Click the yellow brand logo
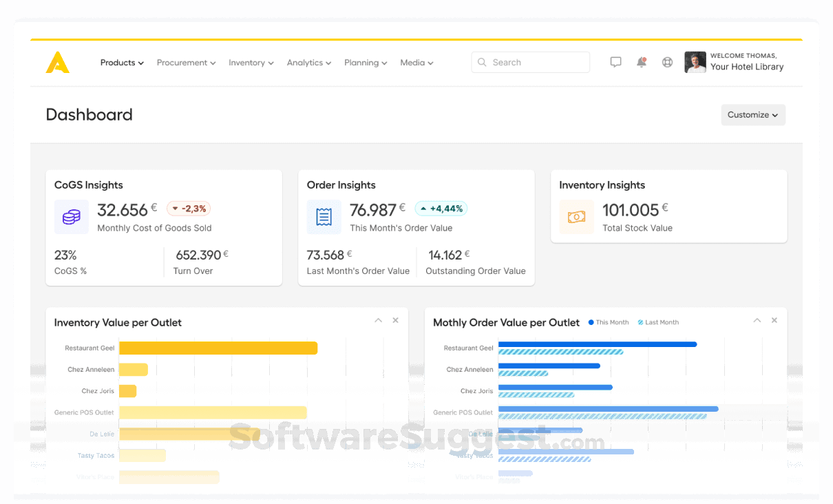 point(57,62)
